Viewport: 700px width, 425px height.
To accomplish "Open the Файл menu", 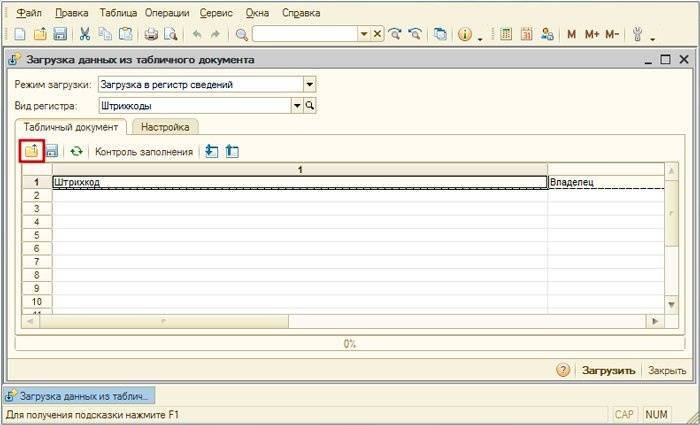I will tap(29, 13).
